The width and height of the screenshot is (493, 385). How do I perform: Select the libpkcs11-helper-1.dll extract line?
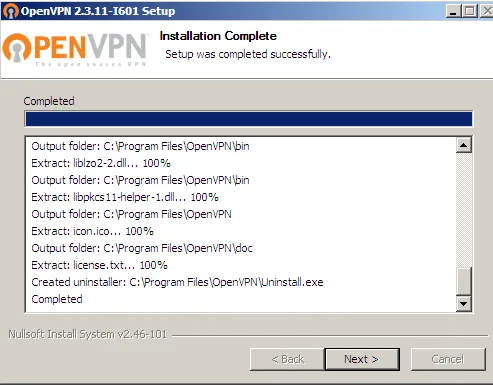pyautogui.click(x=125, y=197)
